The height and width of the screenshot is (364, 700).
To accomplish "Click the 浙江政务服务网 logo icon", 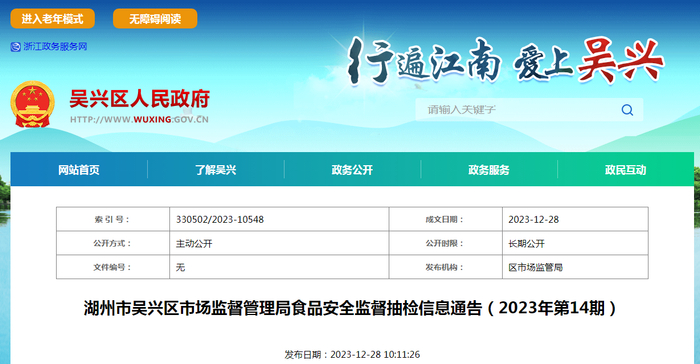I will coord(16,46).
